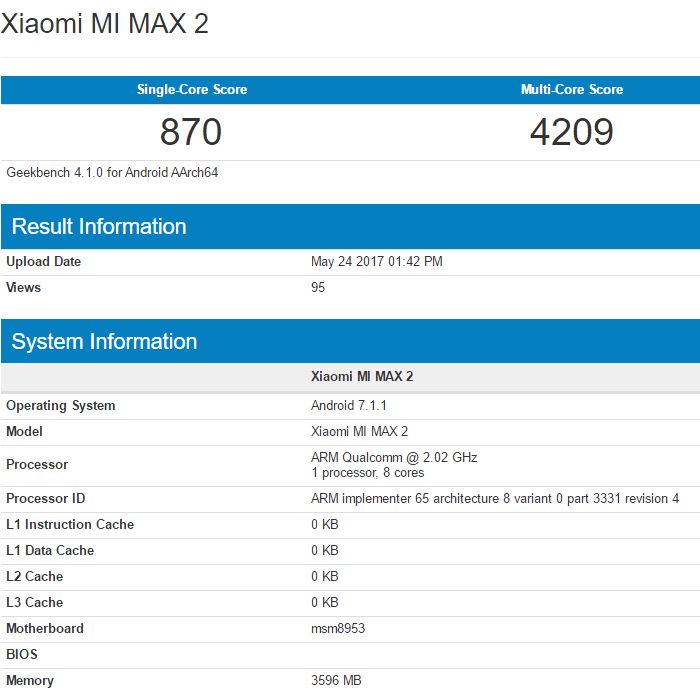Viewport: 700px width, 700px height.
Task: Click the Single-Core Score header
Action: (192, 90)
